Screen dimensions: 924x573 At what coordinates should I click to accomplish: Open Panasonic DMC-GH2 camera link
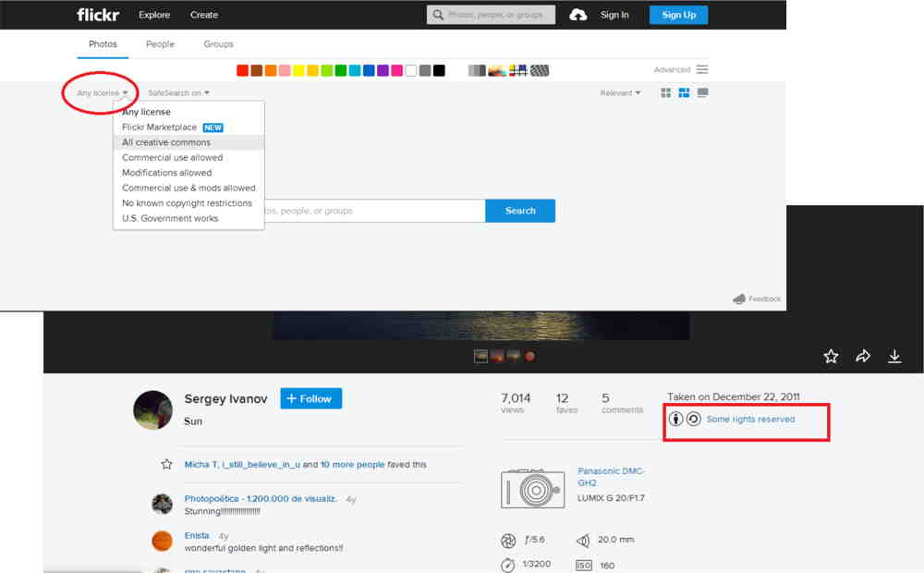pyautogui.click(x=611, y=476)
